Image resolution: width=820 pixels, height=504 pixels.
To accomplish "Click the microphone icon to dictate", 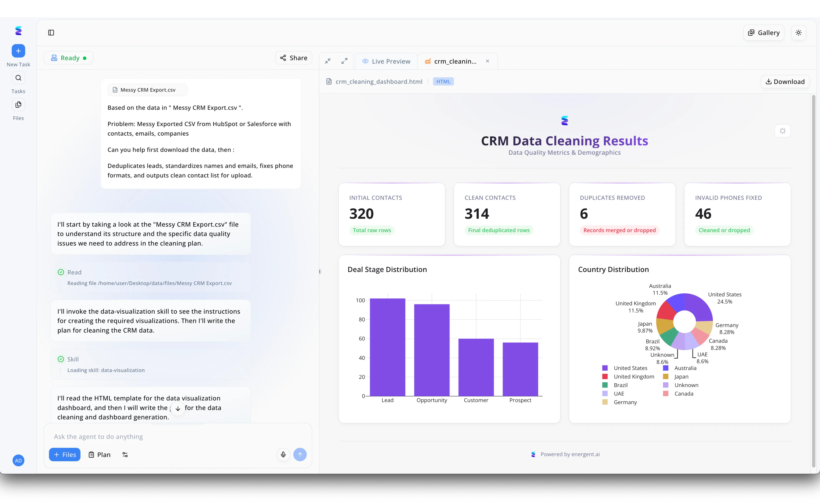I will 283,454.
